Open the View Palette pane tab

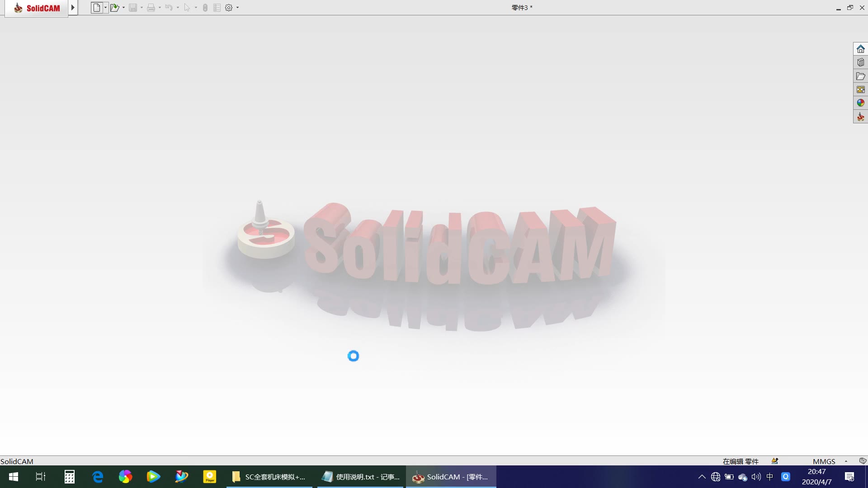point(860,89)
